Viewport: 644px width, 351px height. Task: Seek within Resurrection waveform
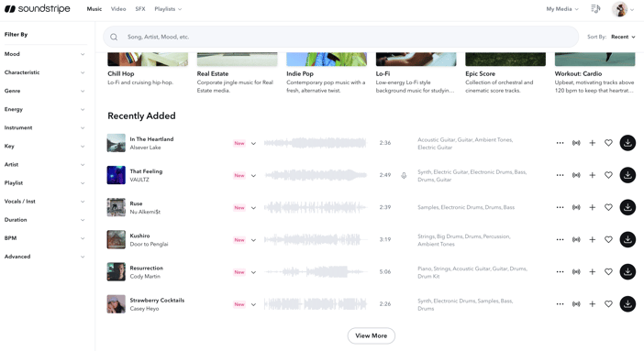click(315, 272)
